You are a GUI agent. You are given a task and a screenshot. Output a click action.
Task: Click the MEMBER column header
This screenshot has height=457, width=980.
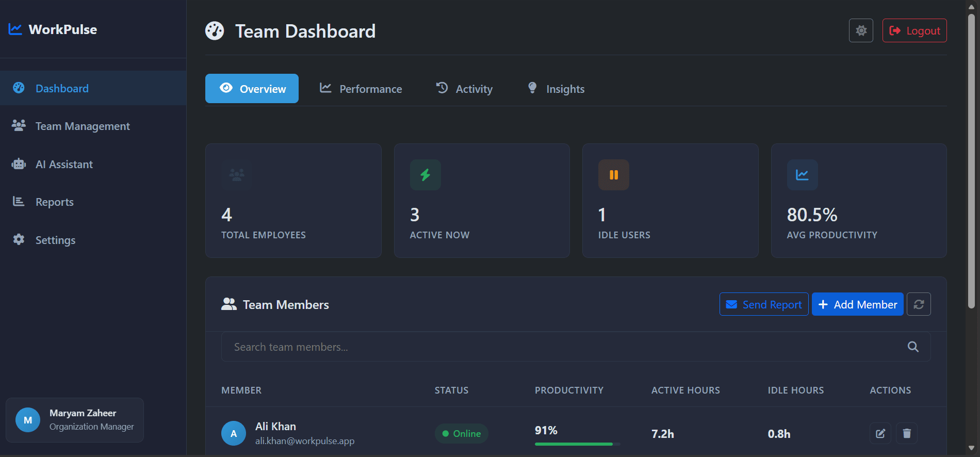(241, 390)
